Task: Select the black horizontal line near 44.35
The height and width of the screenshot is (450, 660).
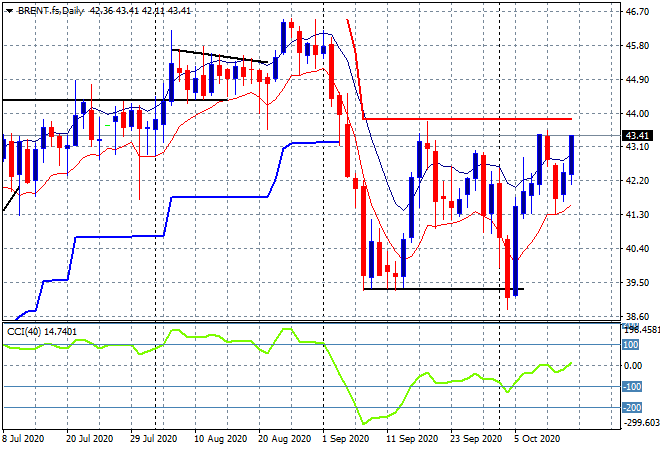Action: point(114,100)
